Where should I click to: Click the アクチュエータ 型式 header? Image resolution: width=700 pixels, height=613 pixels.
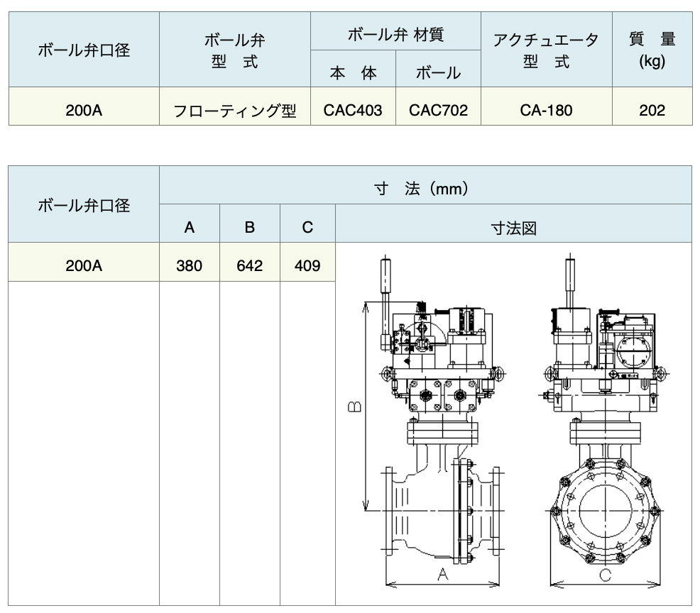pyautogui.click(x=547, y=50)
